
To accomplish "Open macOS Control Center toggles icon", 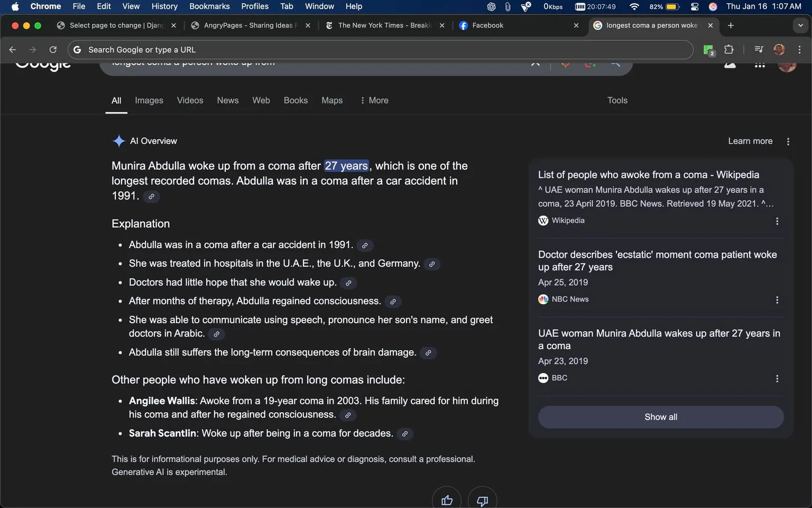I will (x=695, y=6).
